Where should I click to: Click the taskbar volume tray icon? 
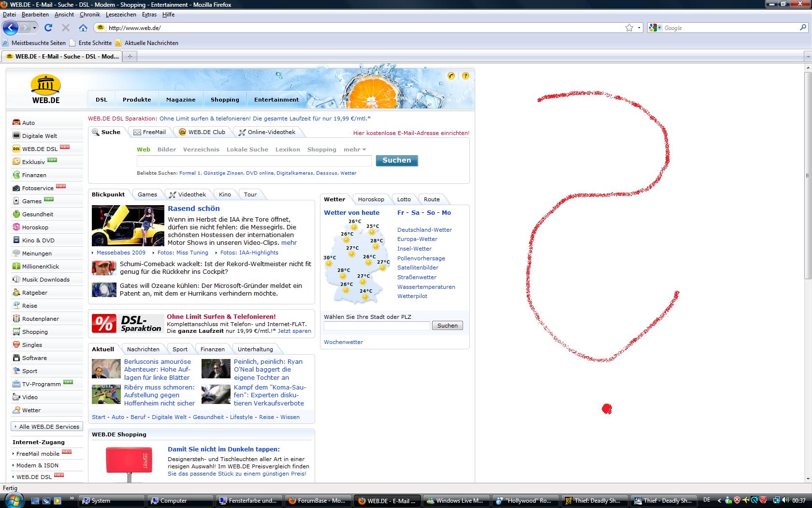click(x=785, y=500)
